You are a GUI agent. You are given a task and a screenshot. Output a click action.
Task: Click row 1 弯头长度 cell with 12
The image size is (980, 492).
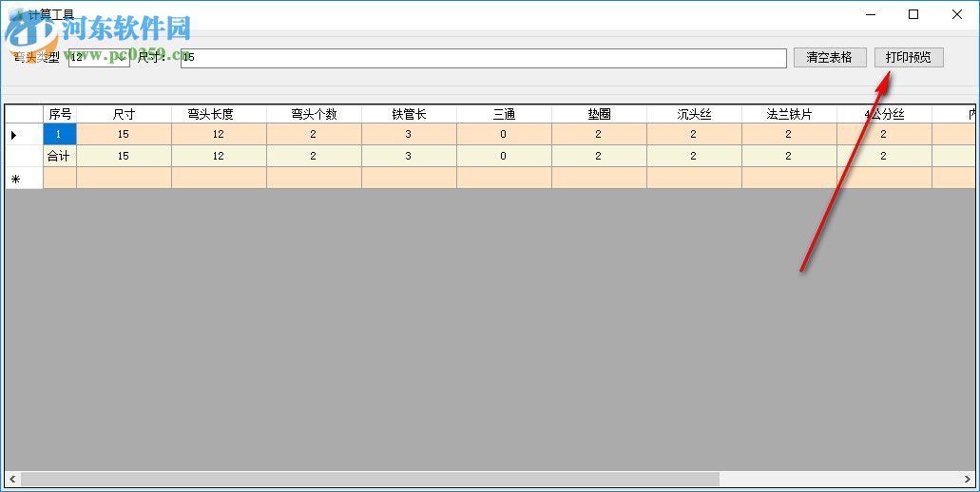219,134
